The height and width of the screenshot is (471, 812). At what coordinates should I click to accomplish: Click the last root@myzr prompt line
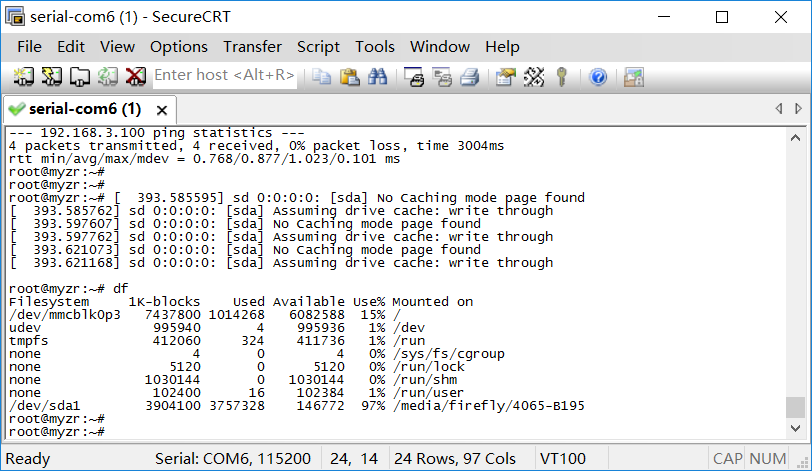[56, 432]
